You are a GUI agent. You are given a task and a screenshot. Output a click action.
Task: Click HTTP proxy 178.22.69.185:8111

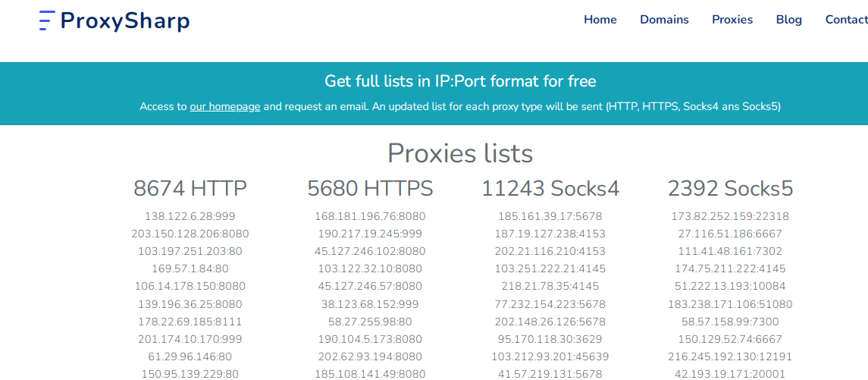190,322
